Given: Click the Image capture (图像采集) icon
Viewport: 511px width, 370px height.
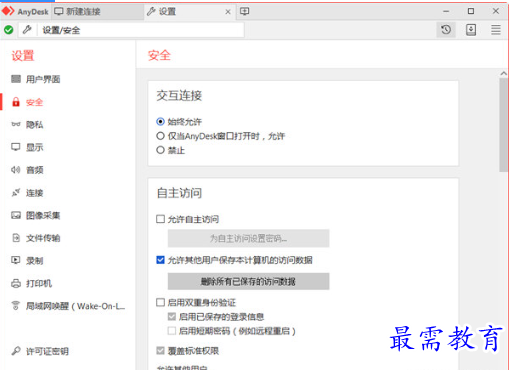Looking at the screenshot, I should 16,215.
